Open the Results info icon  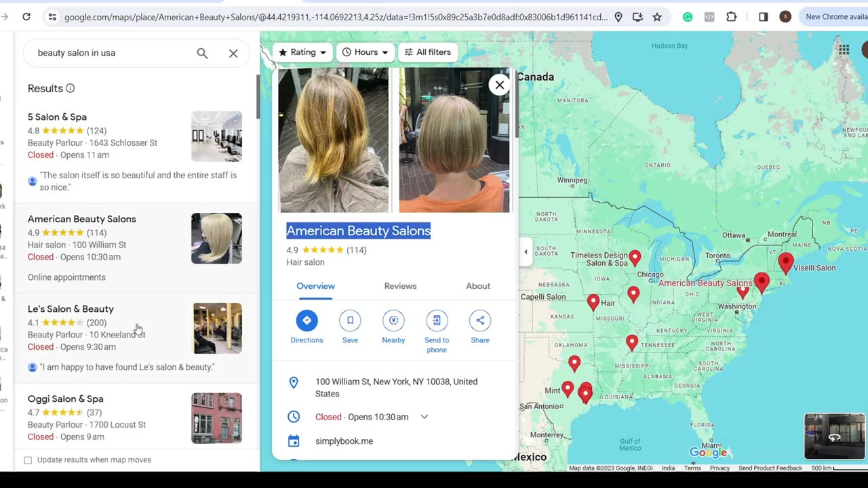(x=70, y=88)
